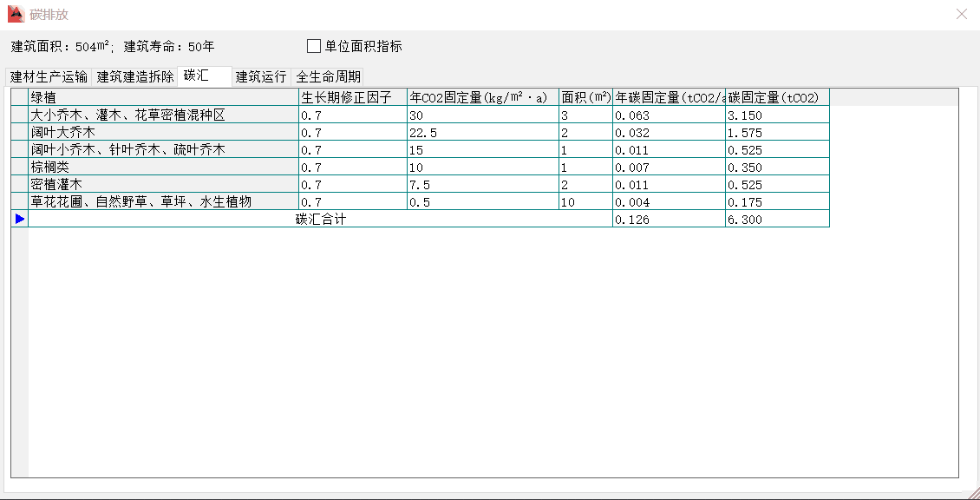Click the 绿植 column header
This screenshot has width=980, height=500.
tap(163, 97)
